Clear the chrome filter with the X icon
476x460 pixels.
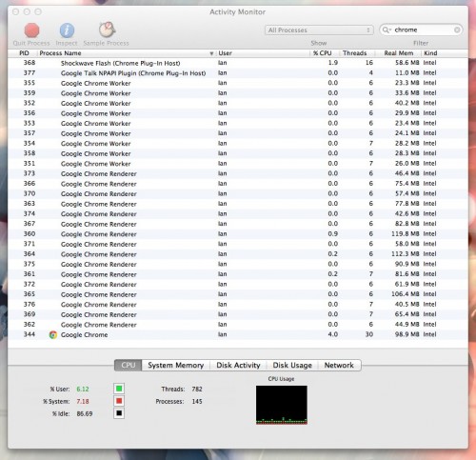(457, 30)
